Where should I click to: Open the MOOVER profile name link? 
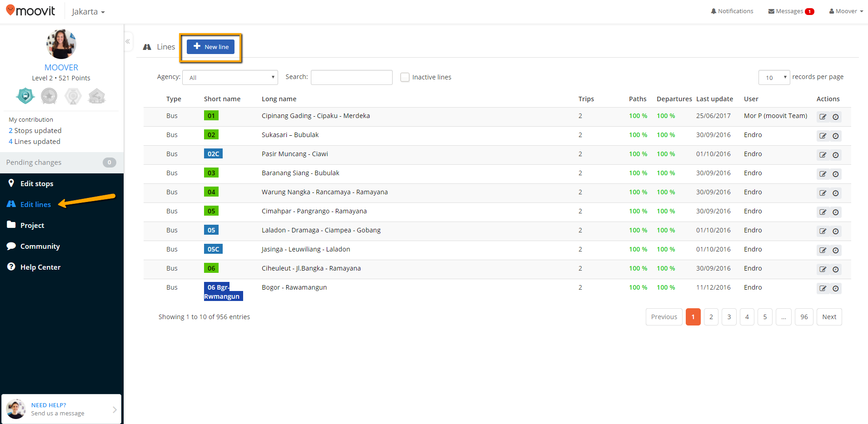click(x=61, y=67)
